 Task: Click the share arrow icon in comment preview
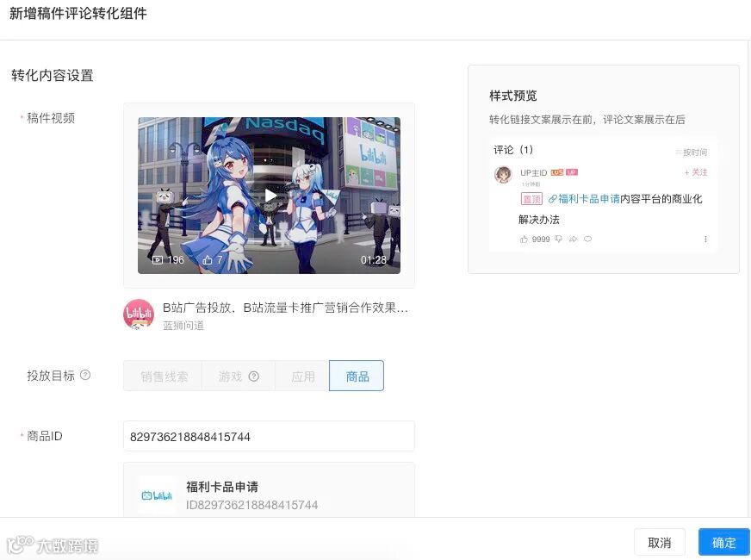click(x=574, y=239)
